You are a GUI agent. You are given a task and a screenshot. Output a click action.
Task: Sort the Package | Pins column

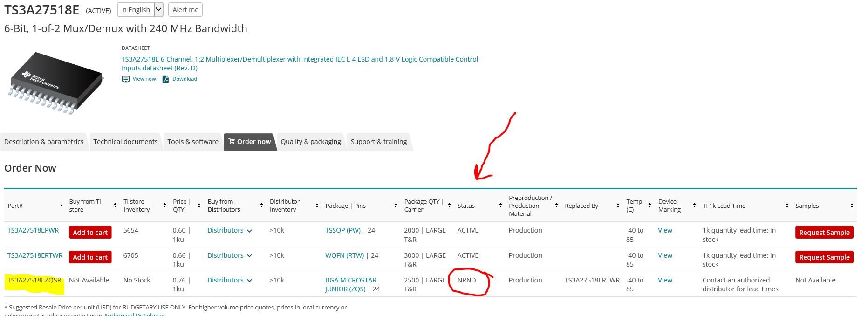click(x=396, y=206)
